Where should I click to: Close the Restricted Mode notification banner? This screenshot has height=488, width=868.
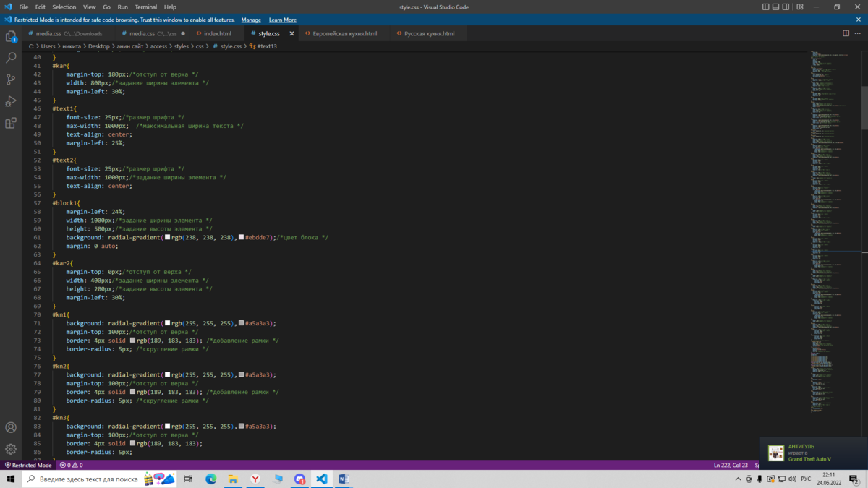click(859, 20)
